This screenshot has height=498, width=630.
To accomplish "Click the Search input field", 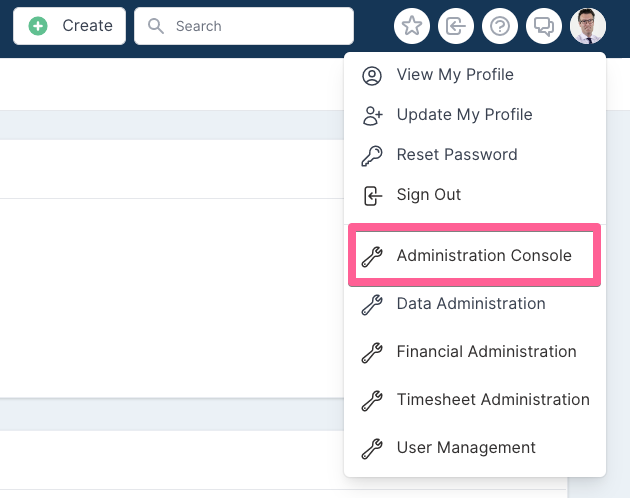I will (244, 26).
